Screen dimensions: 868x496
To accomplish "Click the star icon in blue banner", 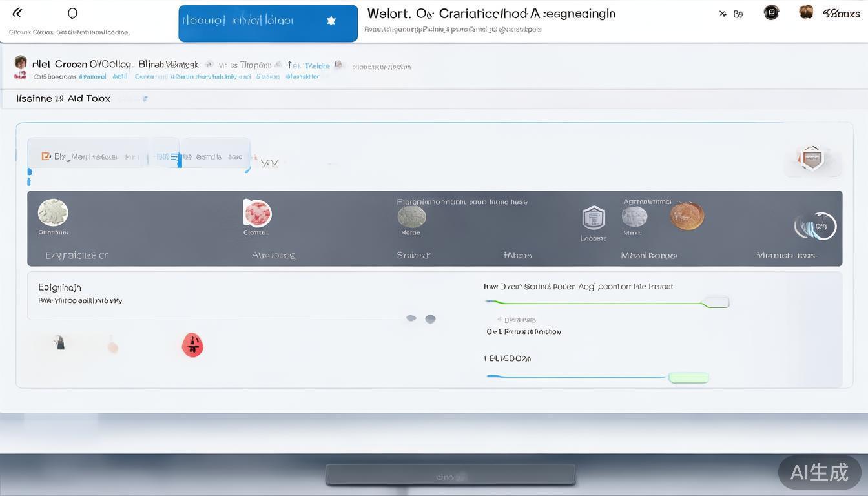I will tap(331, 21).
